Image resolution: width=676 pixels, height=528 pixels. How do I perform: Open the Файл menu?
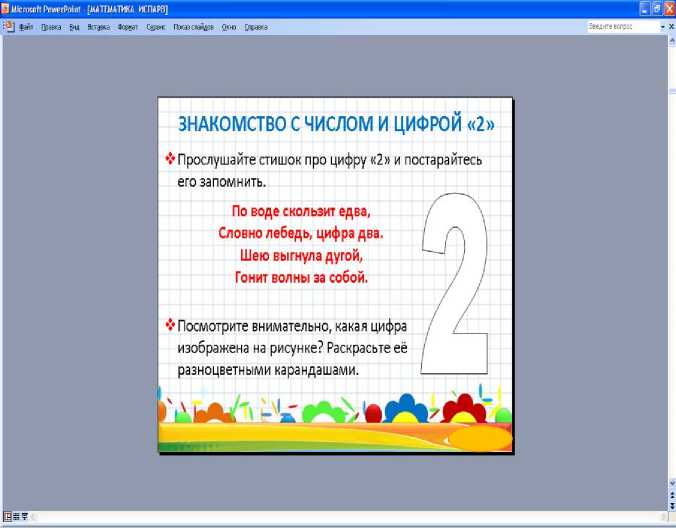click(26, 28)
